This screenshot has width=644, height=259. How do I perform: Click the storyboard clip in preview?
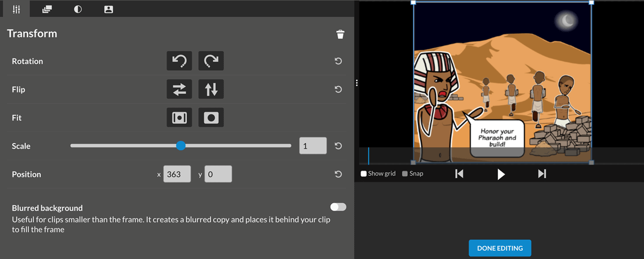pyautogui.click(x=502, y=82)
